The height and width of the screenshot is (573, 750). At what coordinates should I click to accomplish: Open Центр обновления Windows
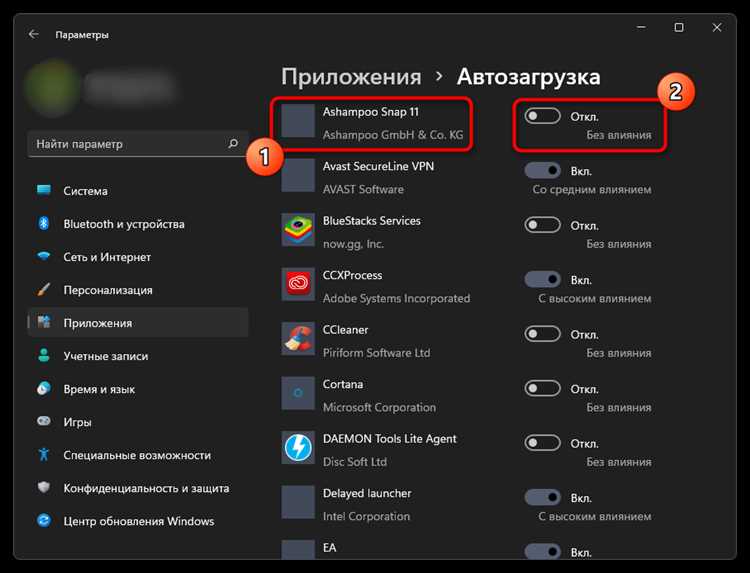coord(138,521)
